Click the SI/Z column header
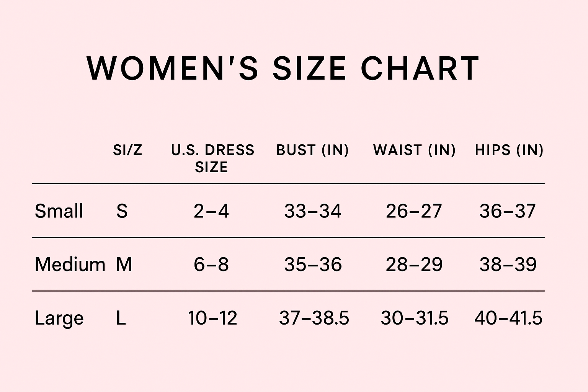The image size is (588, 392). click(127, 150)
